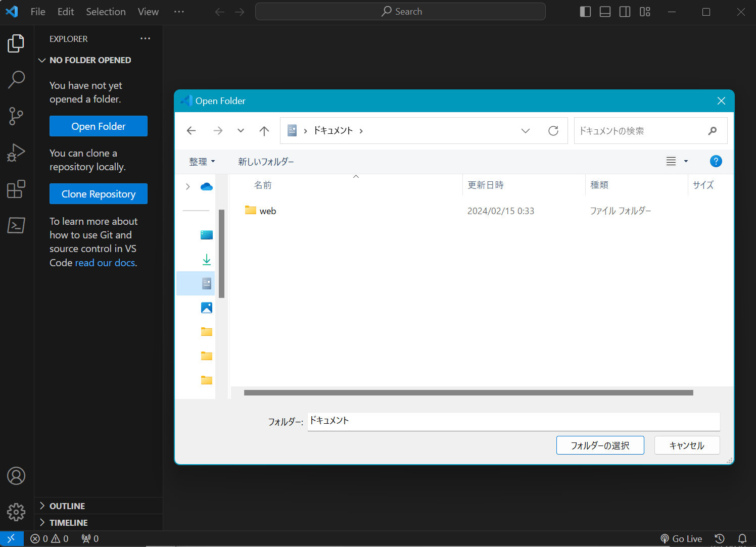This screenshot has width=756, height=547.
Task: Open the Source Control view
Action: 16,116
